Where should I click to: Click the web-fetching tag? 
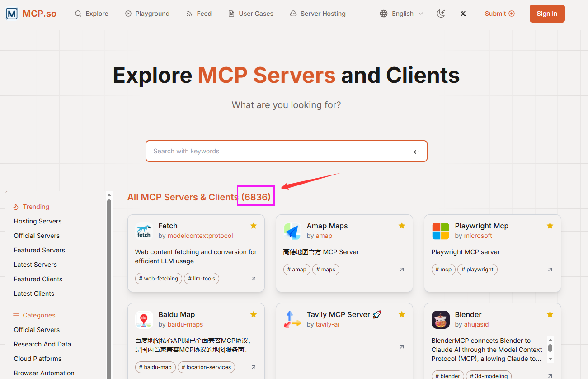point(159,279)
